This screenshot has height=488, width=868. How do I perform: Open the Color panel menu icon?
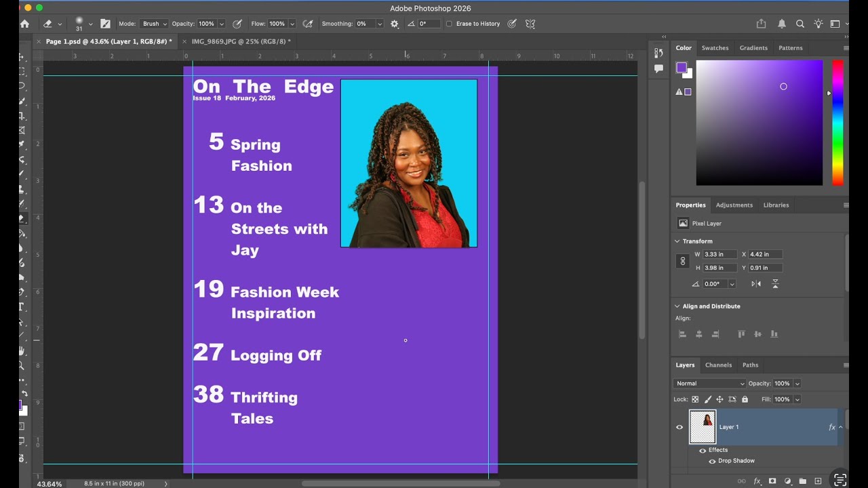pyautogui.click(x=846, y=48)
